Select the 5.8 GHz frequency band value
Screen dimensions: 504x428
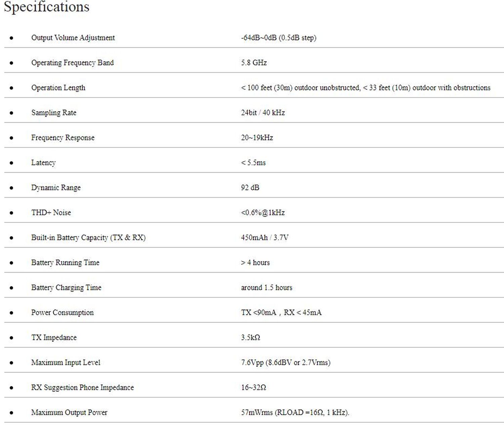[254, 63]
